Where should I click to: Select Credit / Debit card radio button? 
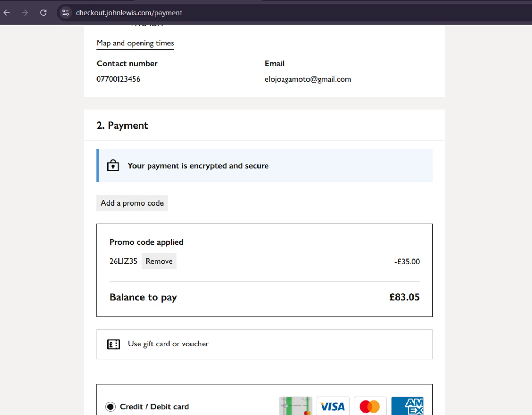(110, 406)
